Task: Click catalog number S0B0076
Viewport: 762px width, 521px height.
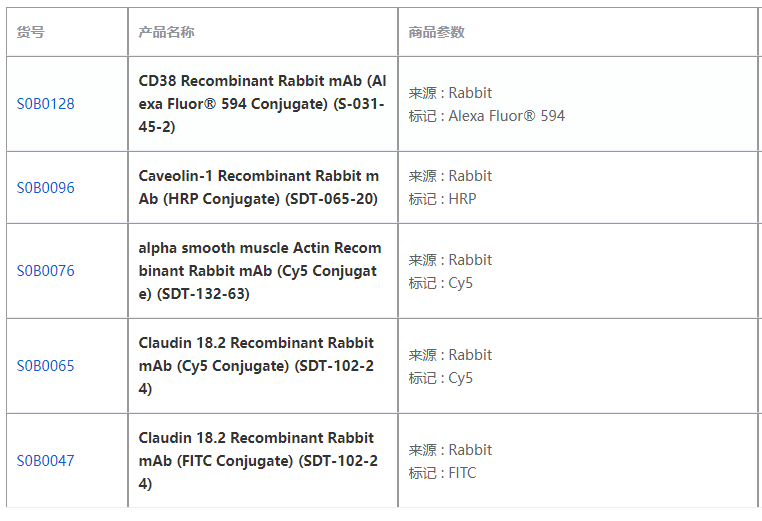Action: (x=45, y=270)
